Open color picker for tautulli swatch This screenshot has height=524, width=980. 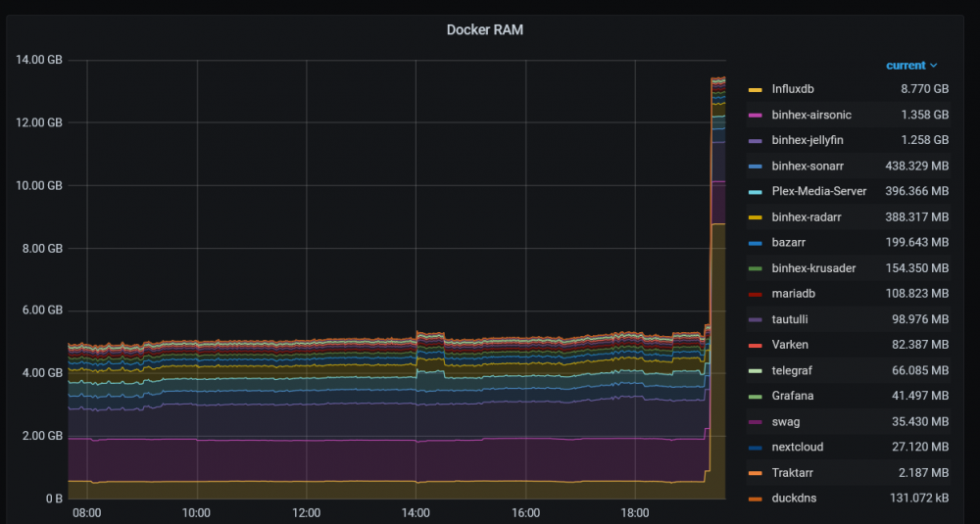[x=755, y=320]
